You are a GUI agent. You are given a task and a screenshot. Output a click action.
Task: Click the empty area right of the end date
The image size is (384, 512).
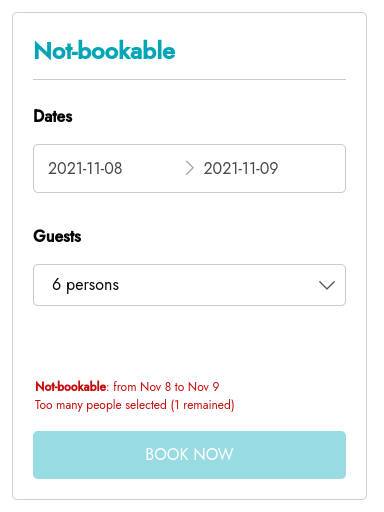point(310,168)
